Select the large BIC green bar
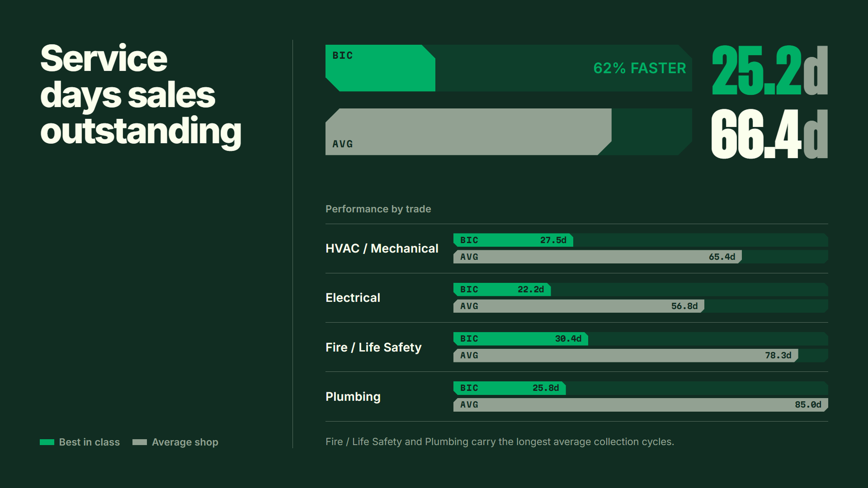Viewport: 868px width, 488px height. pyautogui.click(x=380, y=68)
